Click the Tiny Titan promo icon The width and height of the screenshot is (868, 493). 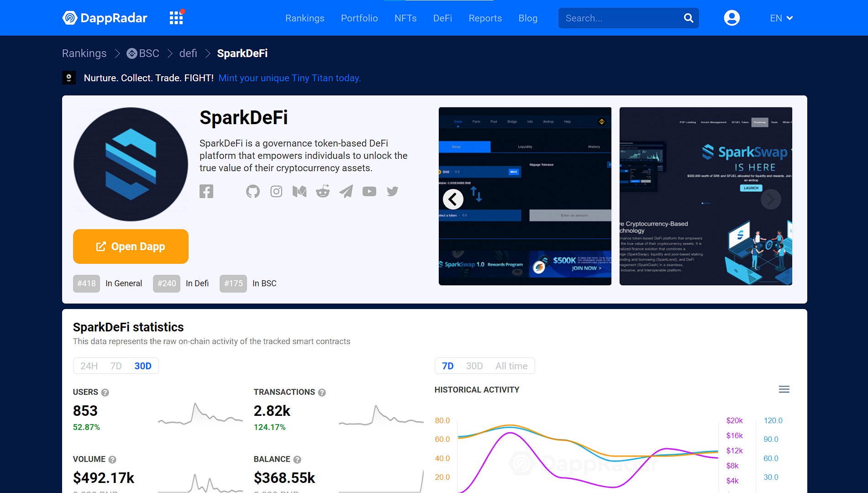coord(69,78)
